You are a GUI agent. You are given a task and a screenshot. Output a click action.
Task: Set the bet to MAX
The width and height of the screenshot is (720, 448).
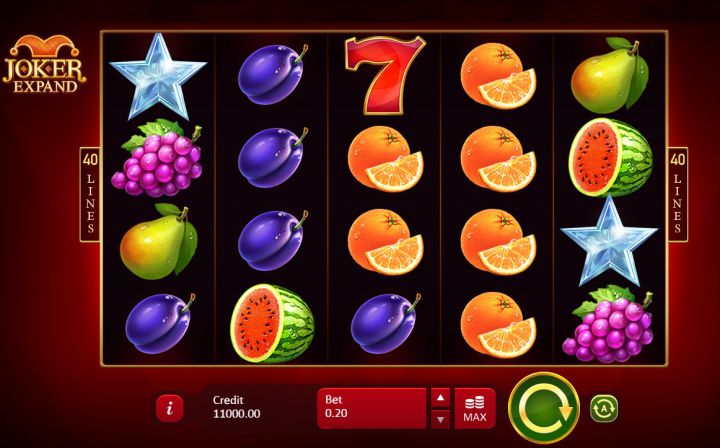(475, 408)
